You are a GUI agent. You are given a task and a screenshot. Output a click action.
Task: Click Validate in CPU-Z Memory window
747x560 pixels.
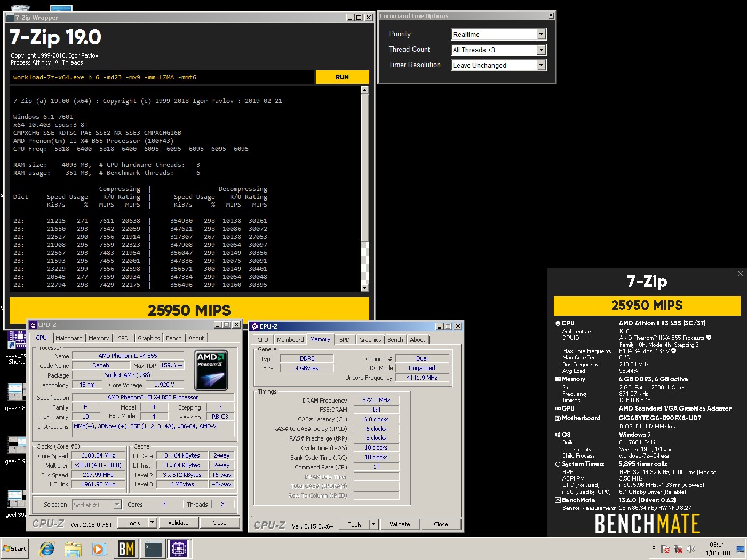click(x=400, y=524)
